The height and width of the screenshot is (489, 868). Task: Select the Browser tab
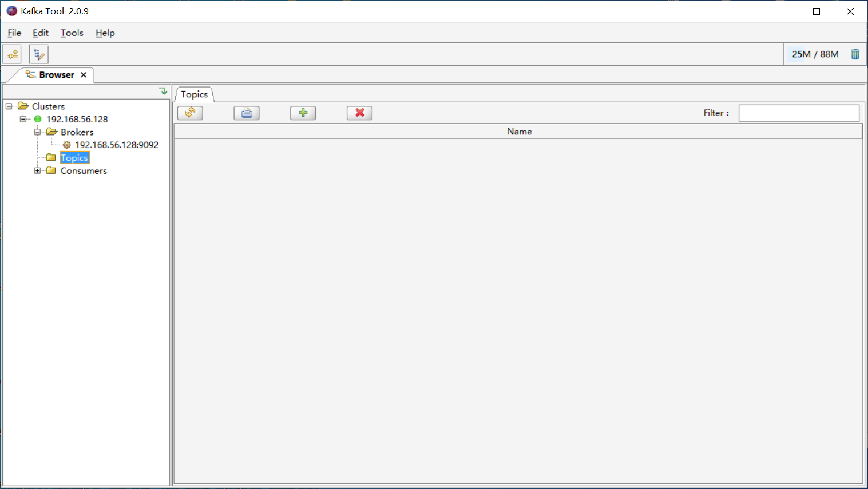57,75
